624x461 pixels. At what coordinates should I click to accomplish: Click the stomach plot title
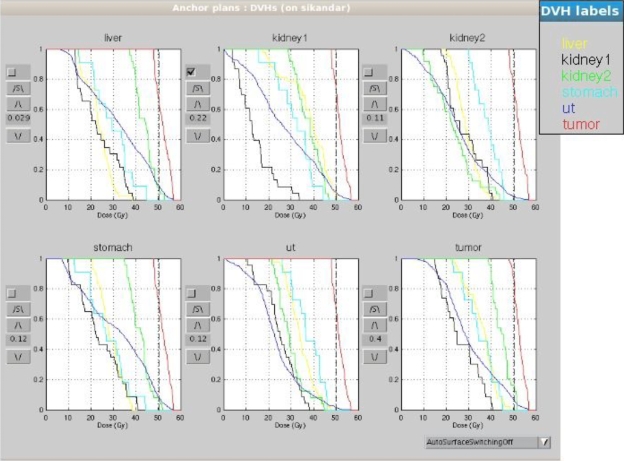point(113,247)
